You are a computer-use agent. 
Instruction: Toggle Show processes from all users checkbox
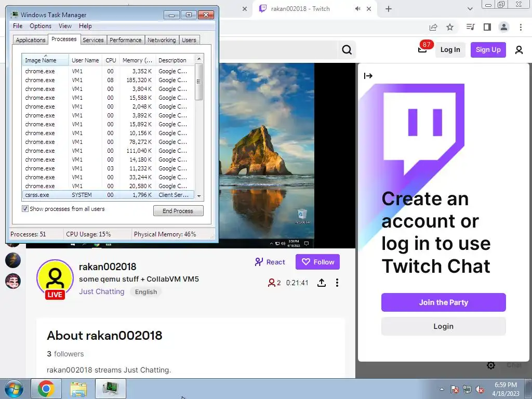point(25,209)
